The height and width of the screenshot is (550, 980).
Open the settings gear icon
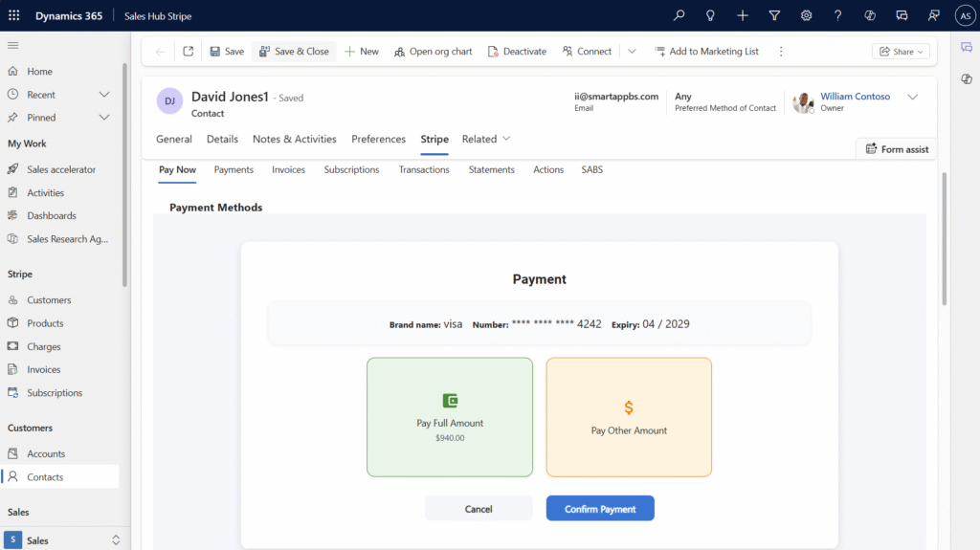pos(807,15)
